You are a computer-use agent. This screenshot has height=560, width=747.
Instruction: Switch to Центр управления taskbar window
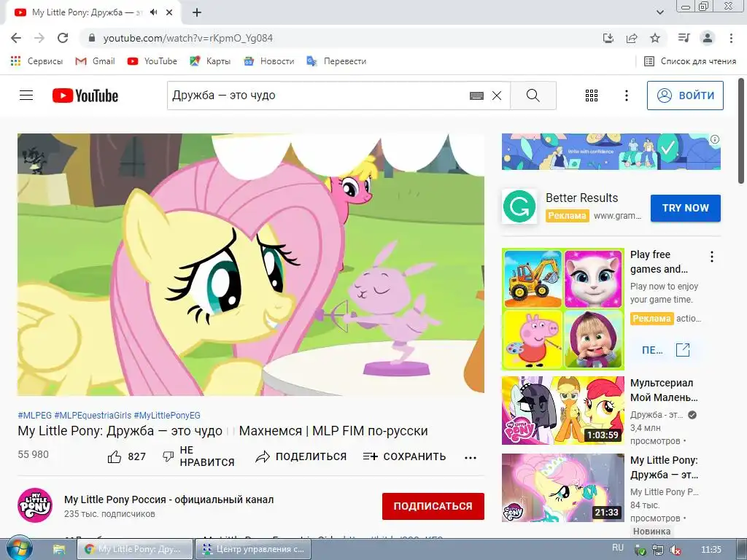[253, 549]
